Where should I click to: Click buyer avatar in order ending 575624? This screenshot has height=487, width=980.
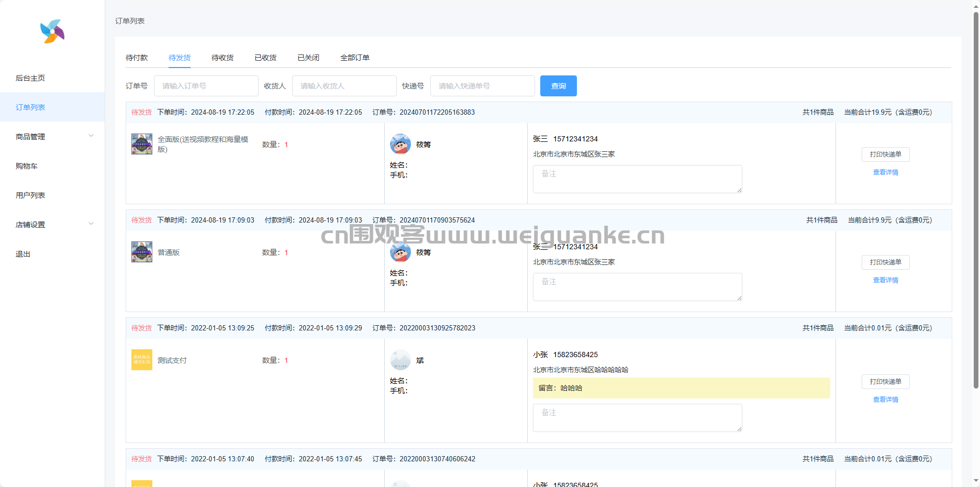400,252
